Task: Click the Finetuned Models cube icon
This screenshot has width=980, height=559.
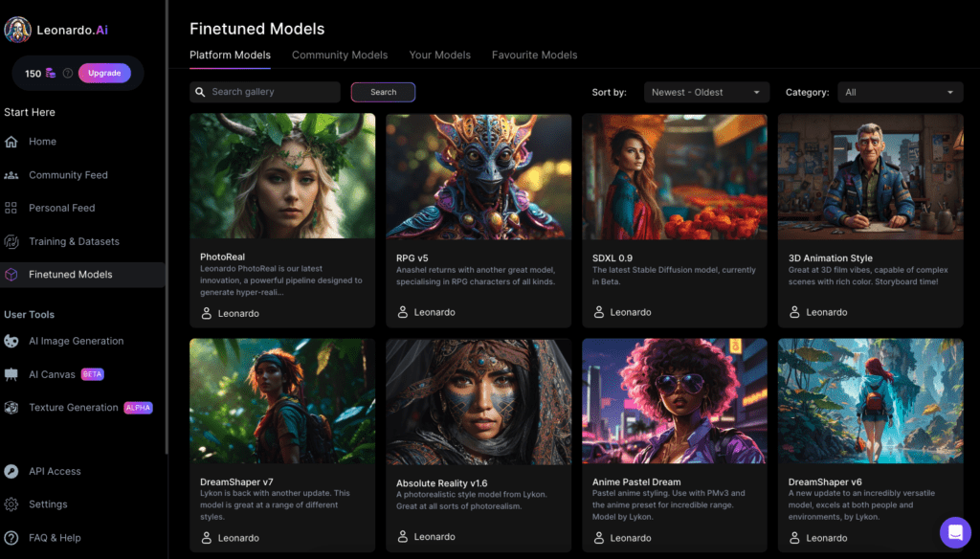Action: pos(11,275)
